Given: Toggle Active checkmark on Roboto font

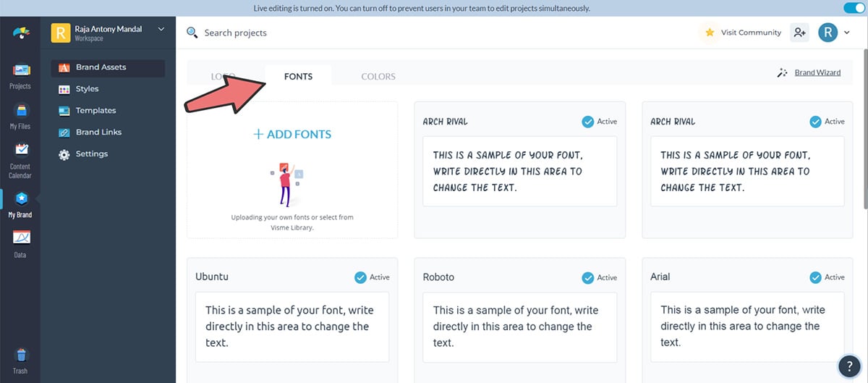Looking at the screenshot, I should (x=588, y=277).
